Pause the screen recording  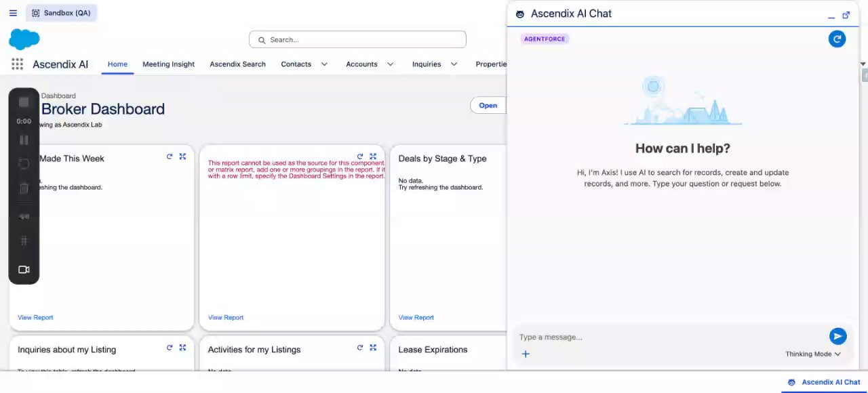tap(24, 140)
